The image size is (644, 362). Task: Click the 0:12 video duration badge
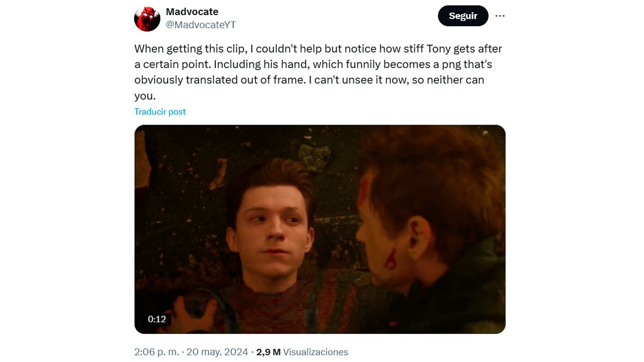click(x=156, y=319)
